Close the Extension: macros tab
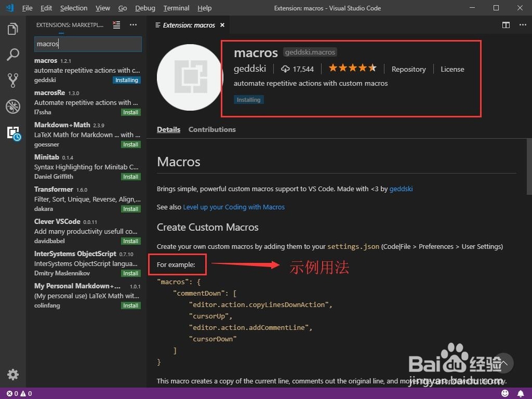The width and height of the screenshot is (532, 399). point(222,25)
